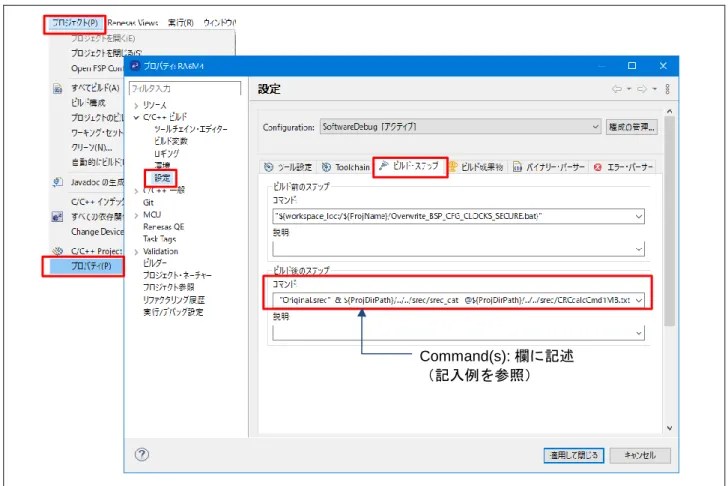Switch to Toolchain tab
Screen dimensions: 728x486
pyautogui.click(x=346, y=167)
